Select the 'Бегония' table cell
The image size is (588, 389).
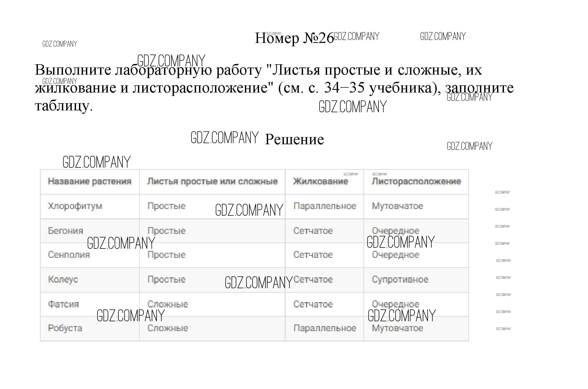point(66,231)
